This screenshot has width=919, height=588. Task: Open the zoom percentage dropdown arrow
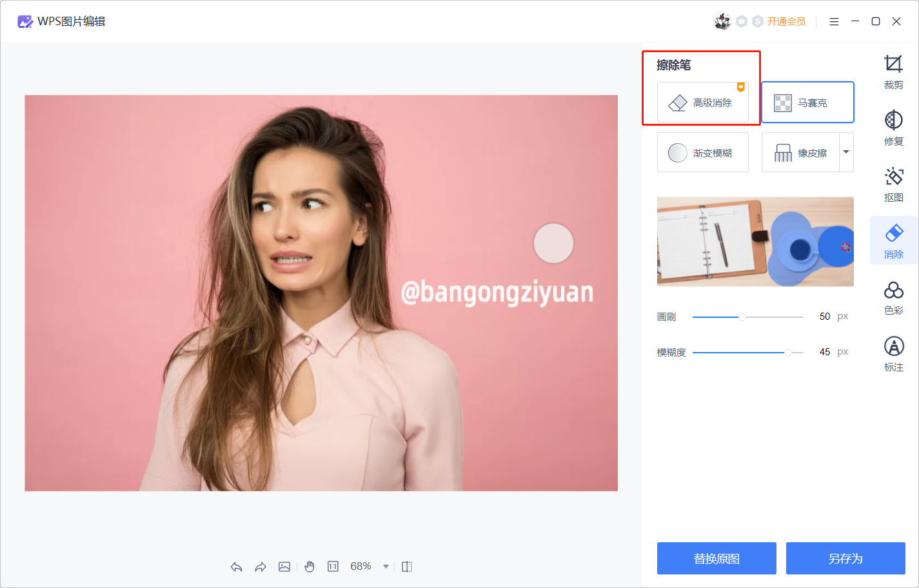tap(386, 567)
